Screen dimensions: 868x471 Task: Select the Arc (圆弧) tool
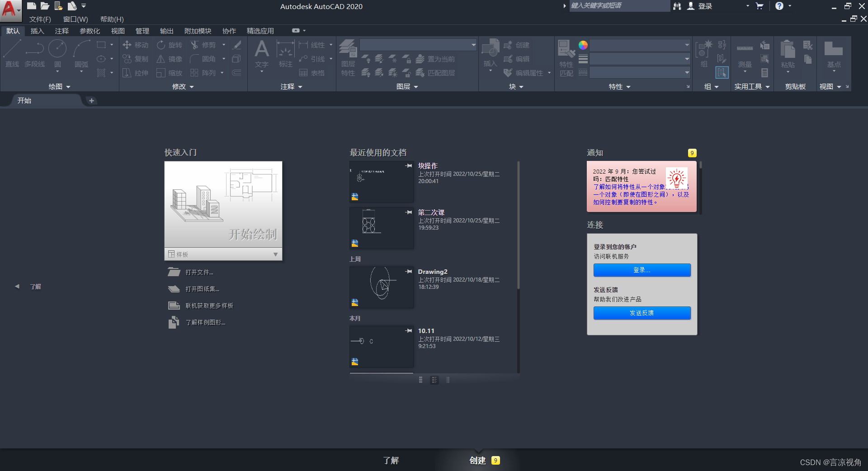[81, 53]
